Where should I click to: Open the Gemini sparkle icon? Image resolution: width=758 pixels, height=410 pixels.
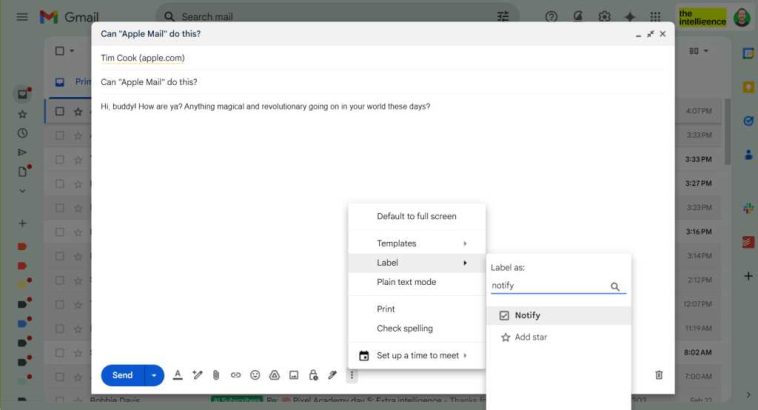pos(630,17)
